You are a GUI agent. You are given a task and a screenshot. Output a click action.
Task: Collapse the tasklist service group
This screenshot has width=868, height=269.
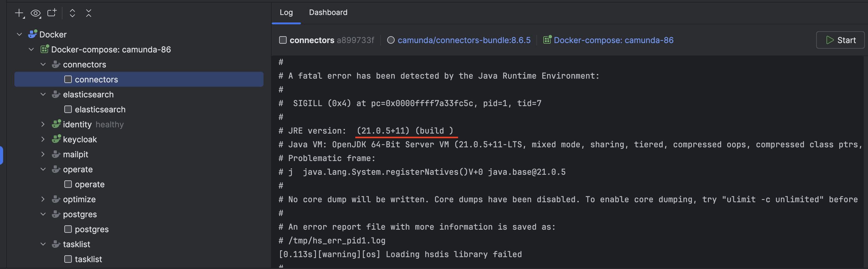[43, 244]
